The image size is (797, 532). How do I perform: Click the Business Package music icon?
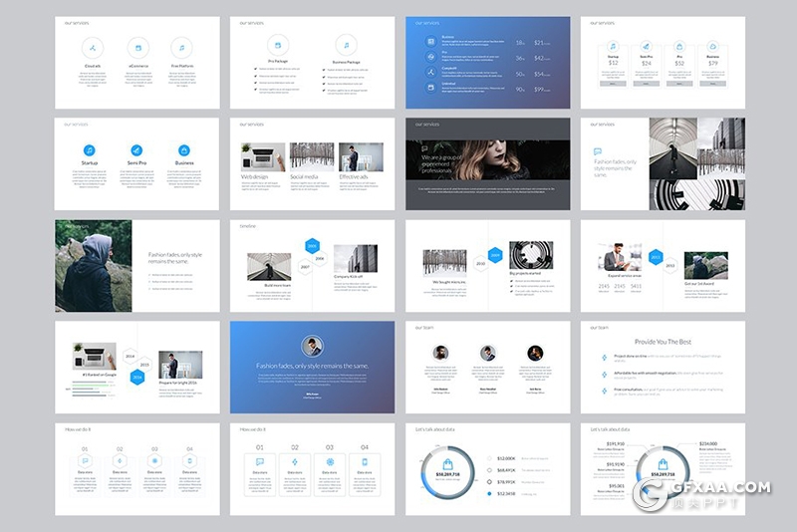346,45
